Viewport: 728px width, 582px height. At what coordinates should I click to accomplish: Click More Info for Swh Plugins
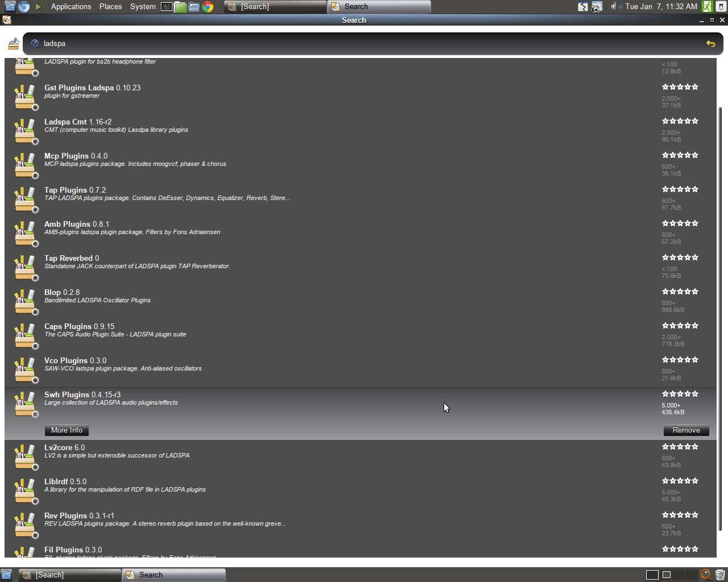click(x=67, y=430)
